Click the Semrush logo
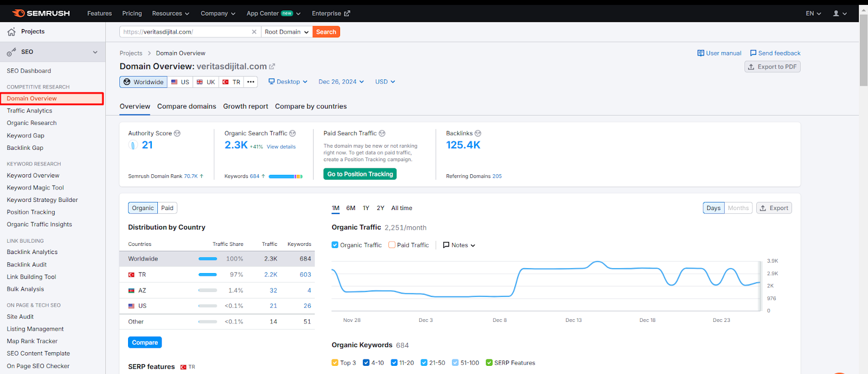 tap(41, 13)
